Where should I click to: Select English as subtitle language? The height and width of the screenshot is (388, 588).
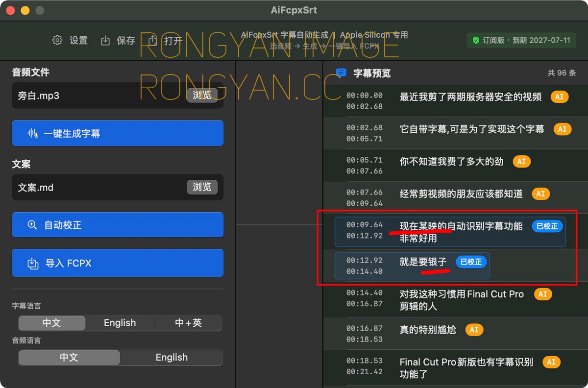pos(120,323)
